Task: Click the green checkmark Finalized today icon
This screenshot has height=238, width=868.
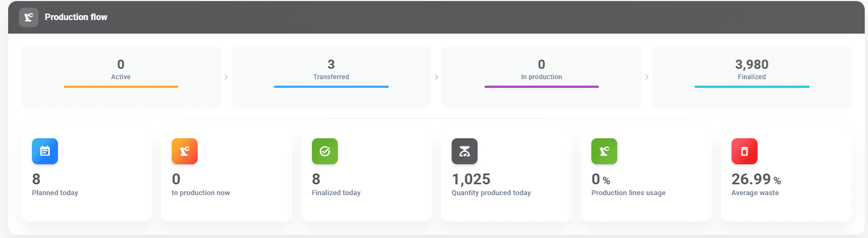Action: click(325, 151)
